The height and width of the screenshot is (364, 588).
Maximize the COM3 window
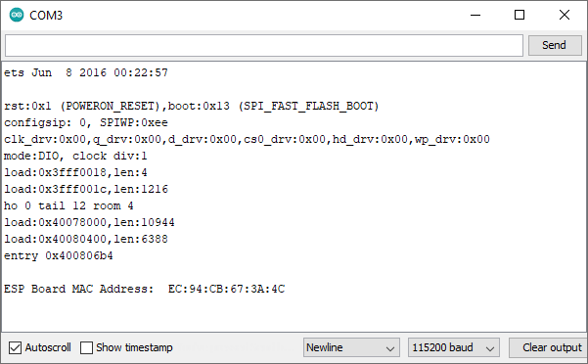pyautogui.click(x=520, y=15)
